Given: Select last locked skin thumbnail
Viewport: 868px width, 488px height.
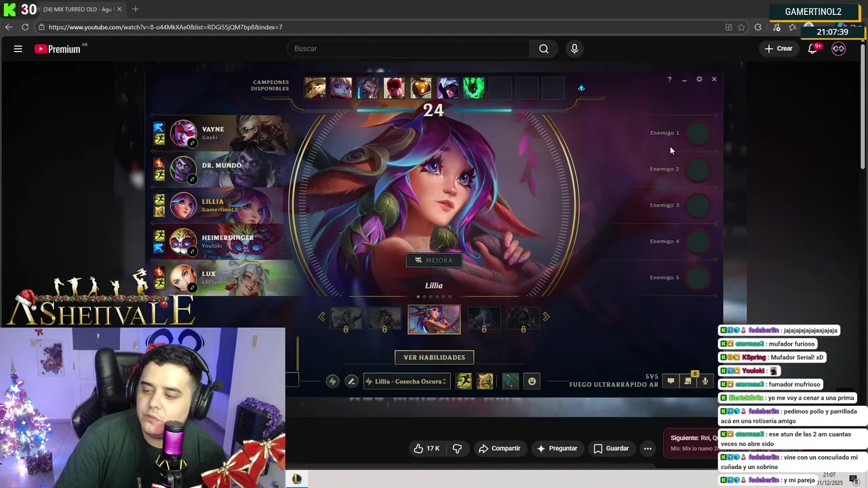Looking at the screenshot, I should click(523, 319).
